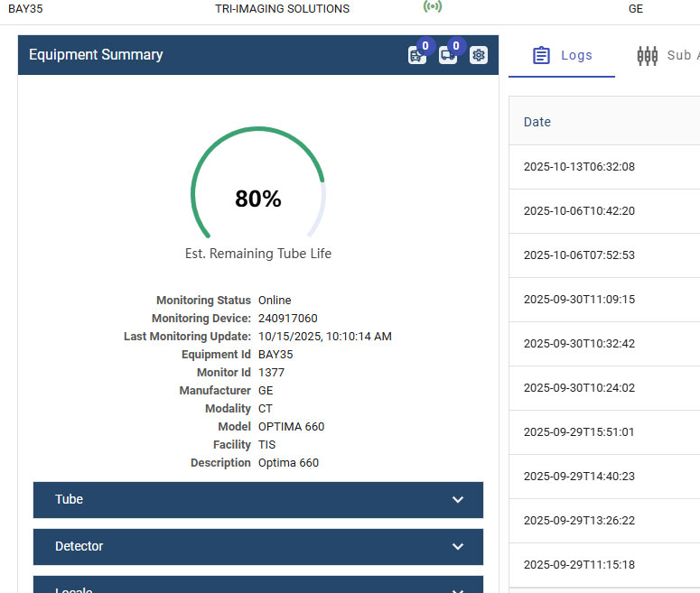Click the delivery truck icon in header
Screen dimensions: 700x593
point(448,55)
